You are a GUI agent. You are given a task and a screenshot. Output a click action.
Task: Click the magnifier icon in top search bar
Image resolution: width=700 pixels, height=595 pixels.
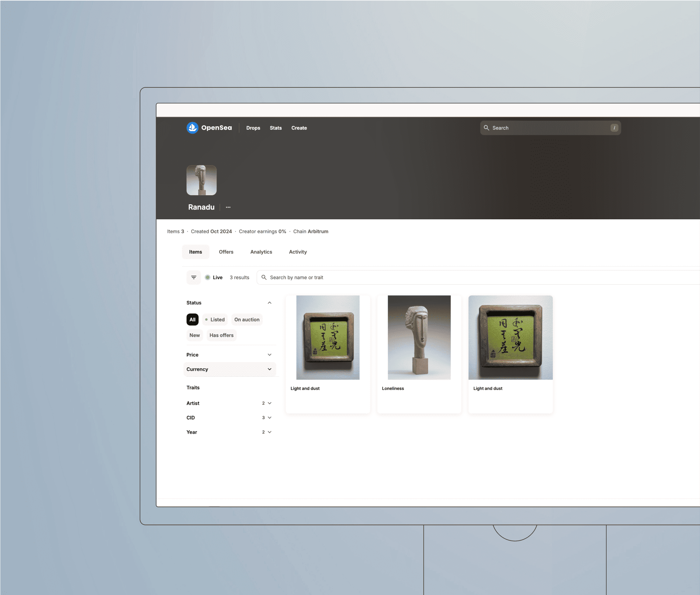(x=486, y=128)
